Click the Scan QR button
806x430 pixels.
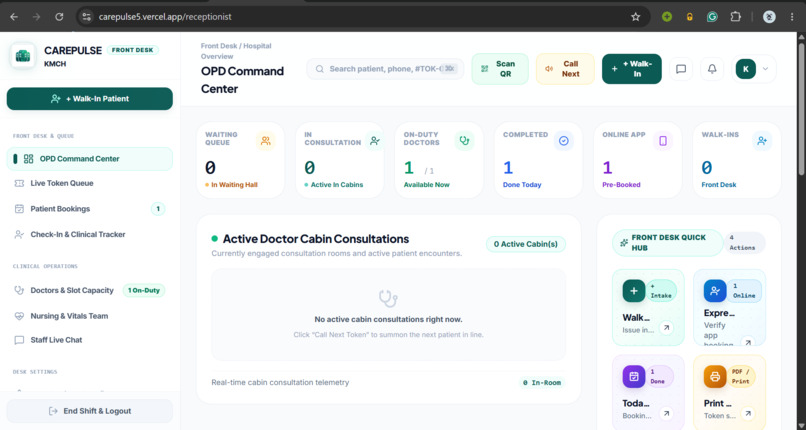tap(500, 69)
